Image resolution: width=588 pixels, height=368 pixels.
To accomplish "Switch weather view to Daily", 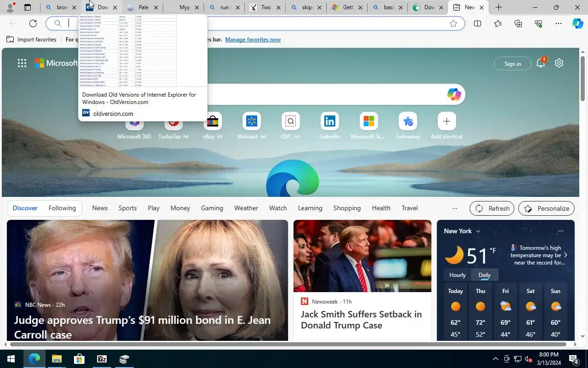I will [x=485, y=275].
